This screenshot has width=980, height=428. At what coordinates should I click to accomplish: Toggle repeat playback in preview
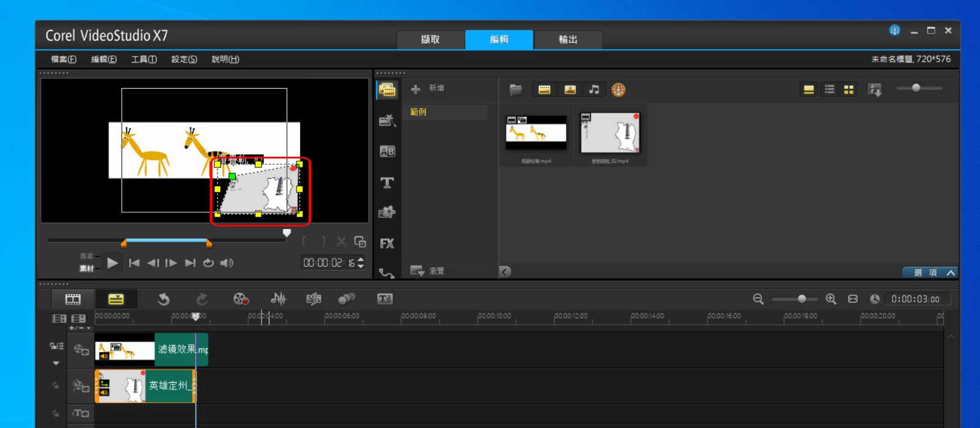coord(208,263)
